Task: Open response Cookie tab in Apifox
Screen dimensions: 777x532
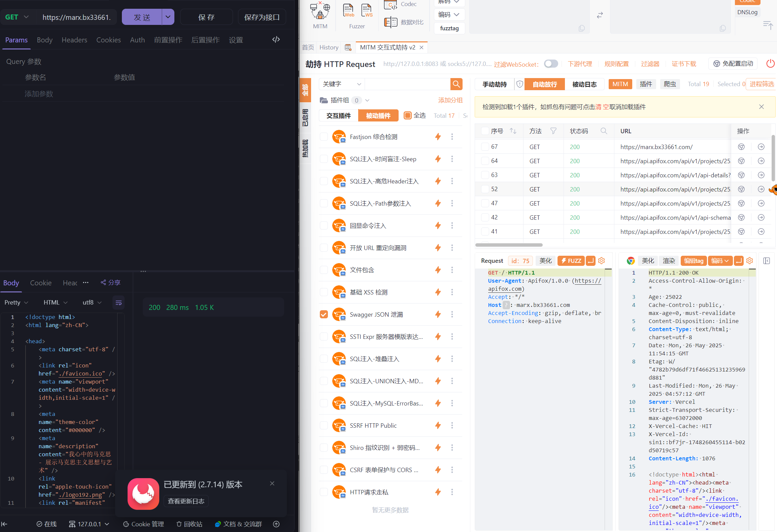Action: tap(41, 283)
